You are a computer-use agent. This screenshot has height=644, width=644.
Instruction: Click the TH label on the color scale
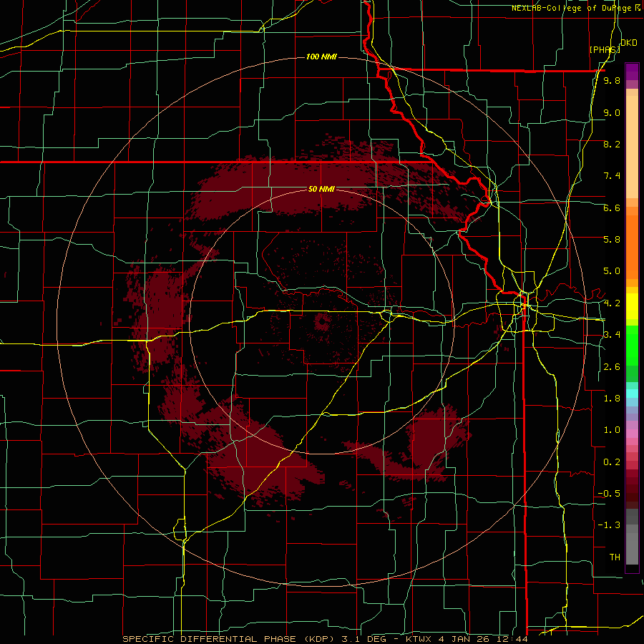pos(615,557)
